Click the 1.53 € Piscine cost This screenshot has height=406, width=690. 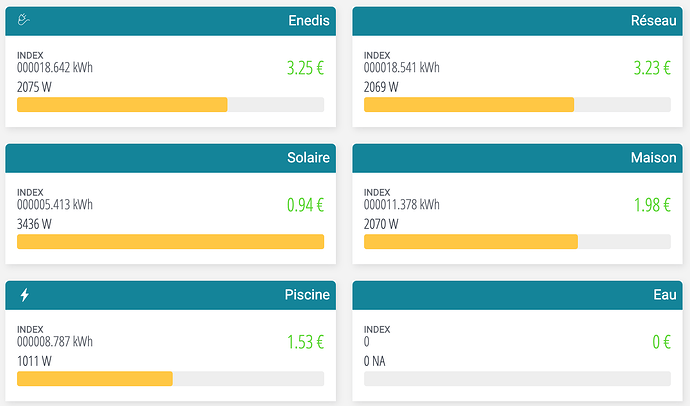tap(305, 343)
